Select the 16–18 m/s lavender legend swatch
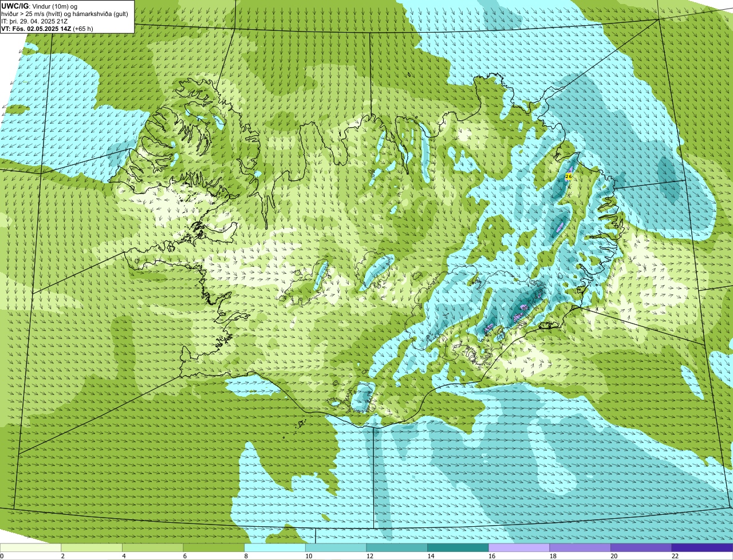 pos(519,547)
